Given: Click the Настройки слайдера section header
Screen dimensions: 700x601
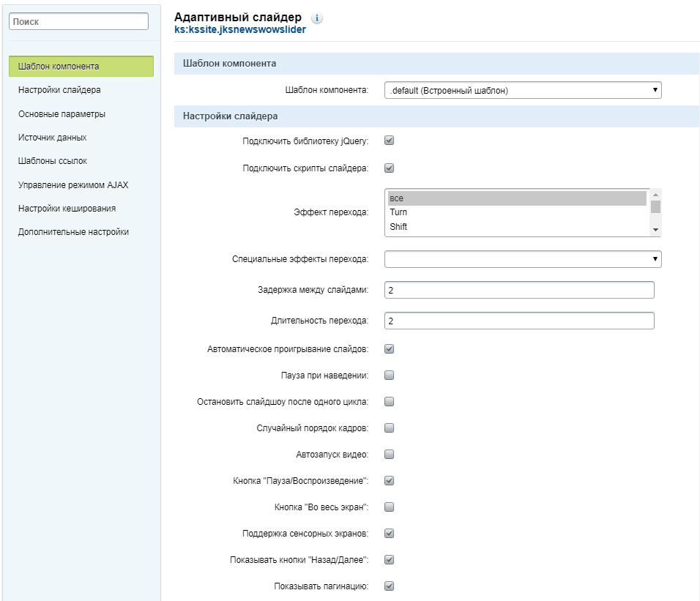Looking at the screenshot, I should 436,116.
